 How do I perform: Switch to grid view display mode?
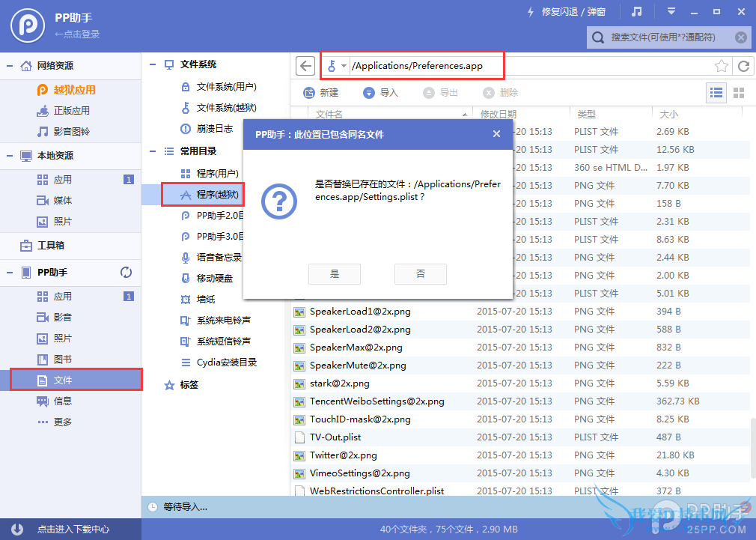pos(737,92)
